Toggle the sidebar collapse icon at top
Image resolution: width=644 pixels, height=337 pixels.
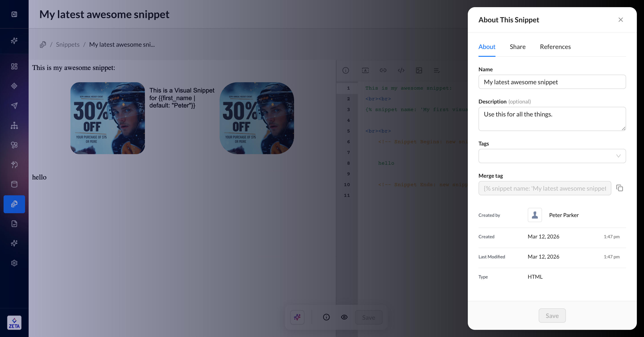click(x=14, y=14)
